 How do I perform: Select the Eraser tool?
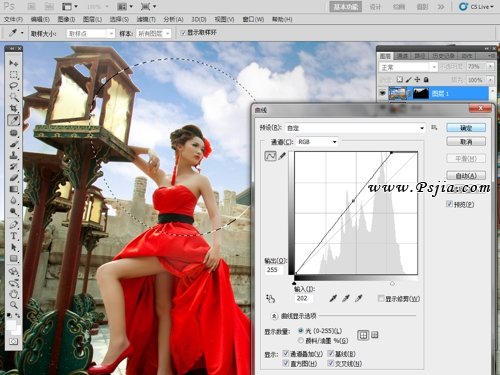(14, 178)
